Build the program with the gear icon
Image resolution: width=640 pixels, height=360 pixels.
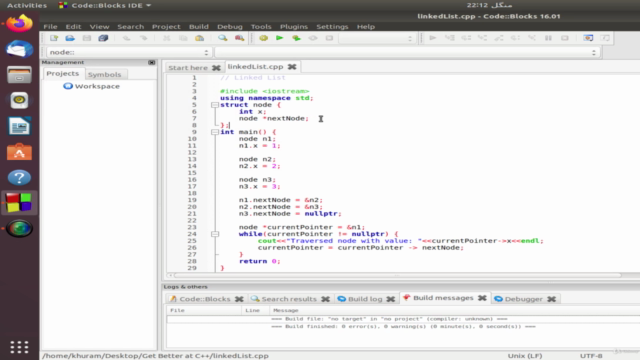(263, 38)
